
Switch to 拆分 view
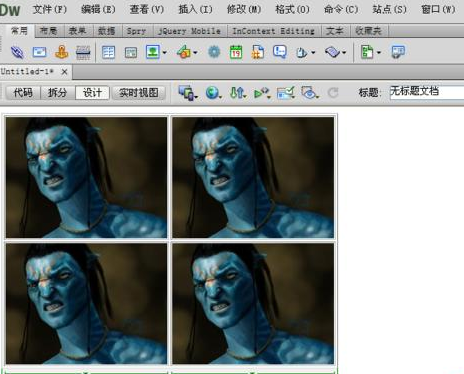tap(57, 93)
